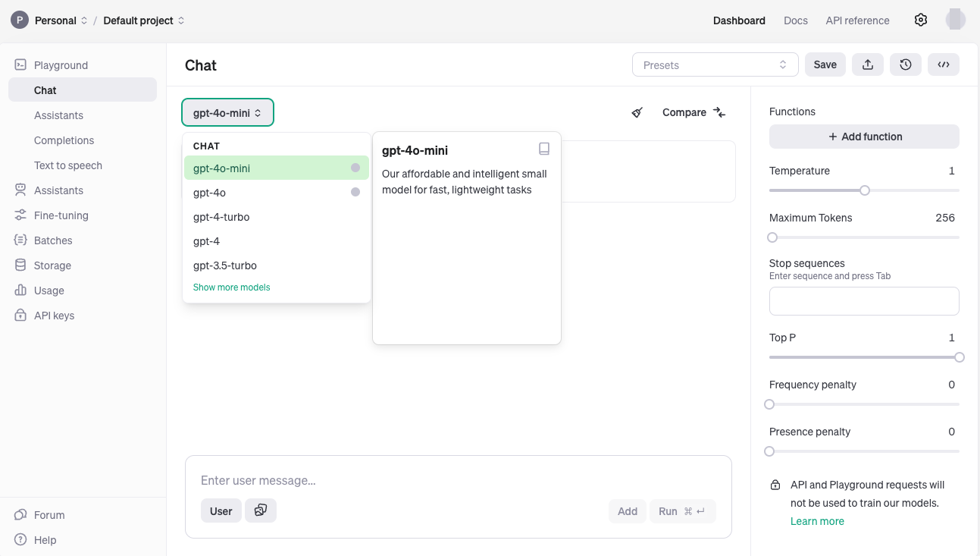Choose gpt-3.5-turbo in the model list
Screen dimensions: 980x556
point(225,265)
